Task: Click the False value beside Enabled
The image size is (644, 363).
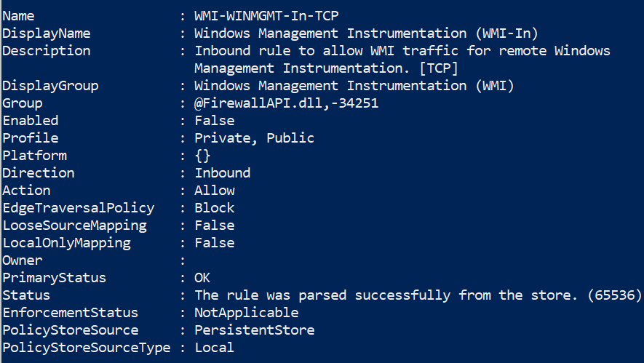Action: [215, 120]
